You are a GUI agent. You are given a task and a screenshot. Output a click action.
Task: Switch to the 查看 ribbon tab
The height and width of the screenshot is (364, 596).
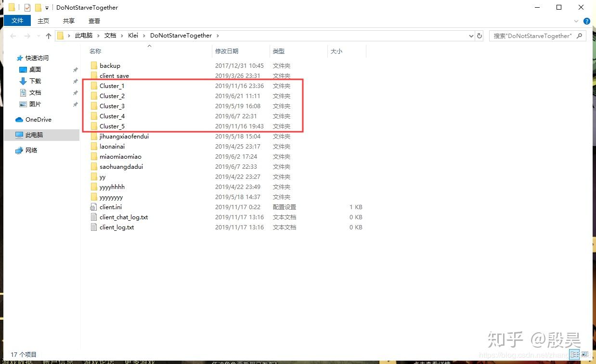click(x=94, y=21)
